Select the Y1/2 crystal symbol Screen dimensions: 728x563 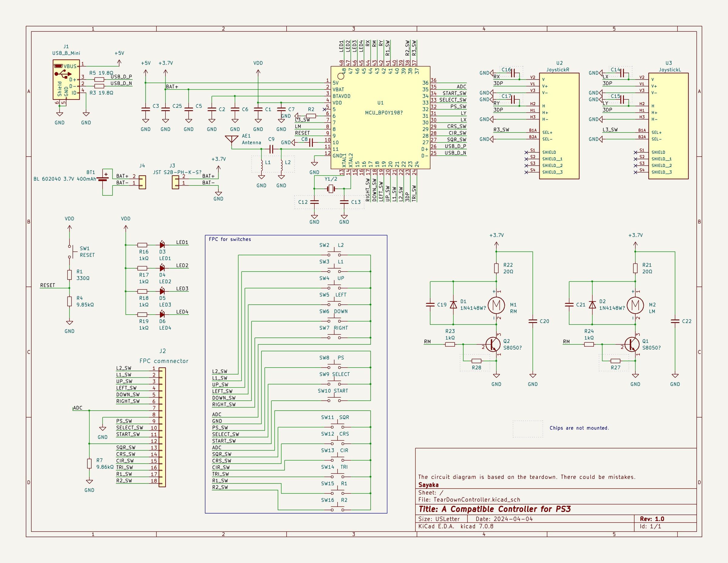331,189
